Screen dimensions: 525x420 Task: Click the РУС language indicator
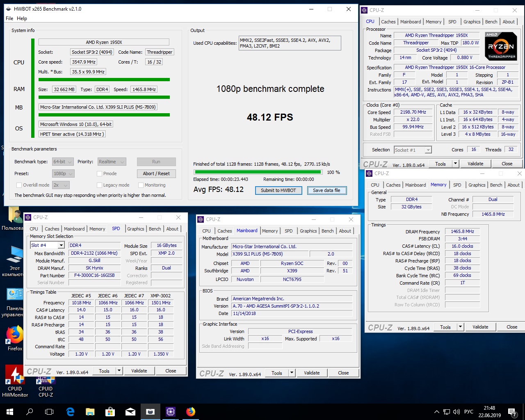click(x=468, y=412)
